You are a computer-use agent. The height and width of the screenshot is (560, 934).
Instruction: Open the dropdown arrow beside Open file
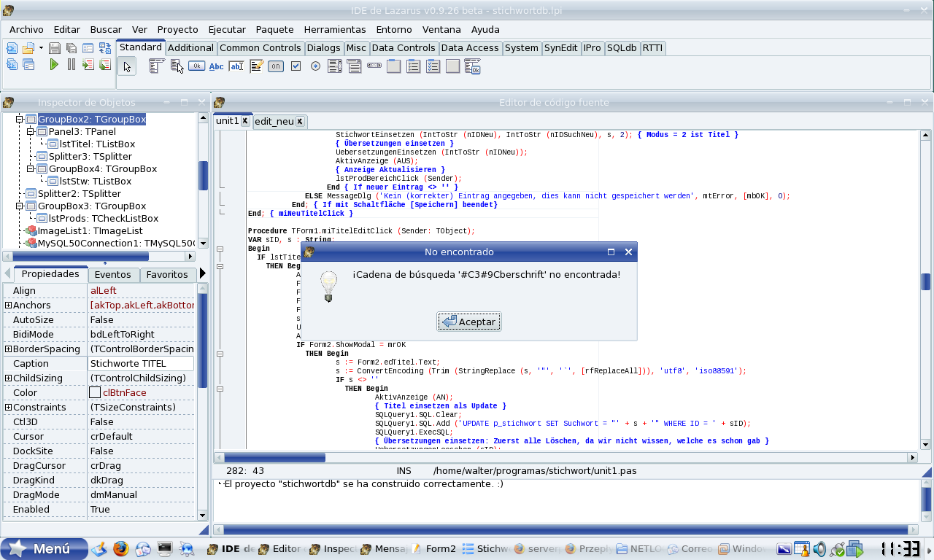[x=41, y=48]
